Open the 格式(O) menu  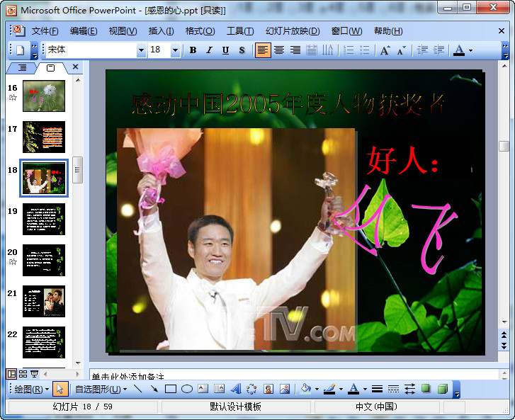tap(200, 31)
